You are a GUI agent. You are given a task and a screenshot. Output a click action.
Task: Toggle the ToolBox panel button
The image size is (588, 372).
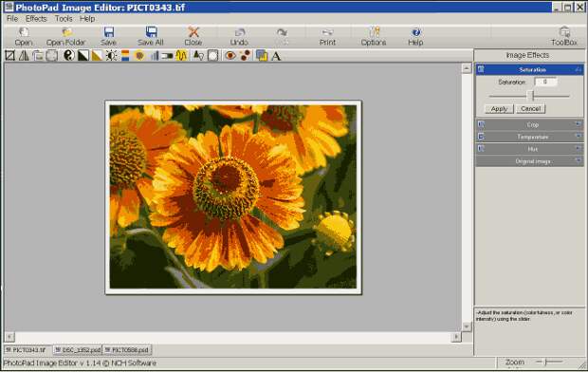click(564, 36)
